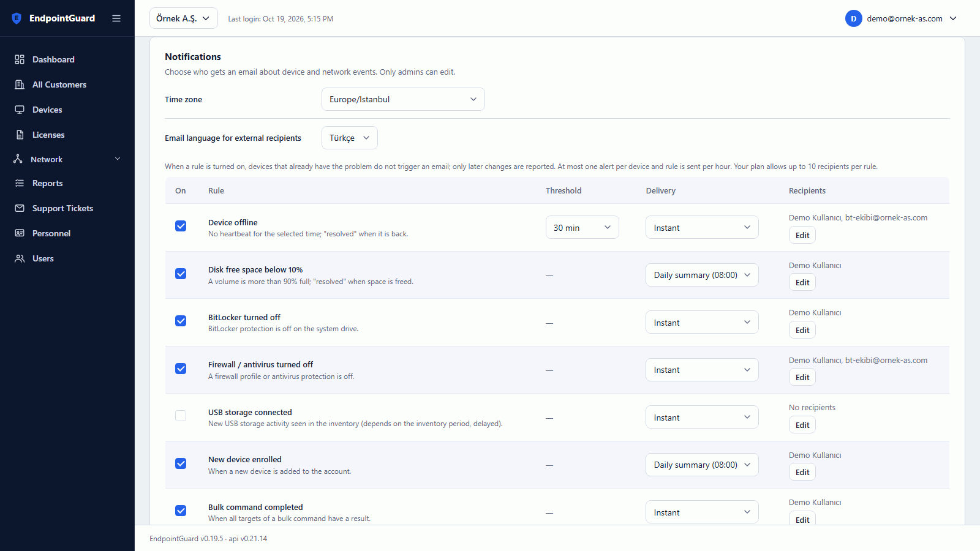Uncheck the Disk free space below 10% rule

[x=181, y=274]
